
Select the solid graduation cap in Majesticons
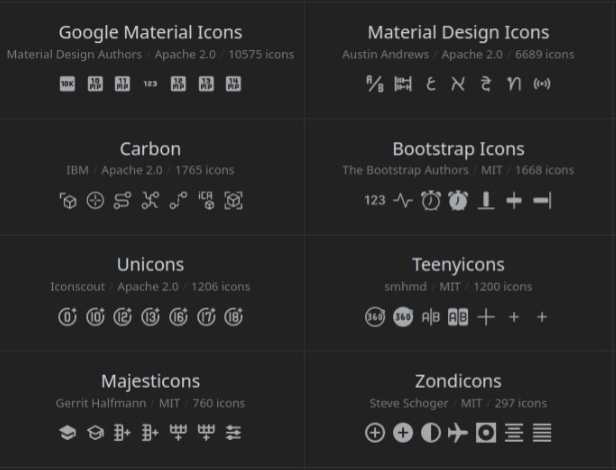click(68, 433)
